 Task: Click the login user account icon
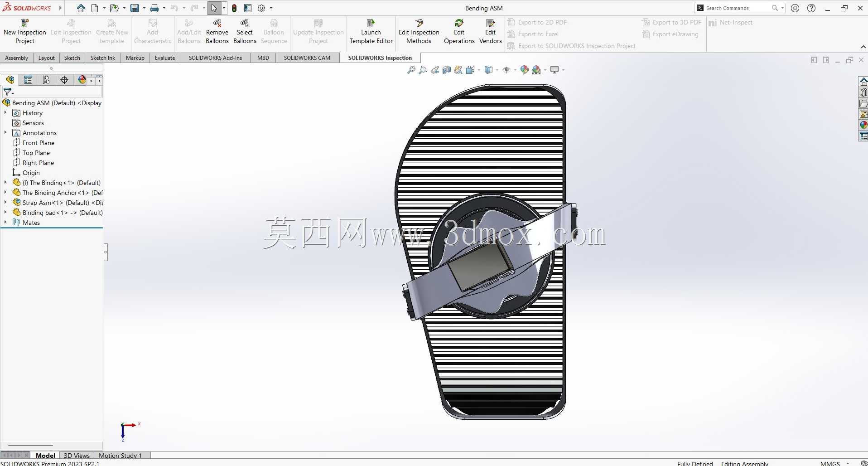tap(795, 8)
